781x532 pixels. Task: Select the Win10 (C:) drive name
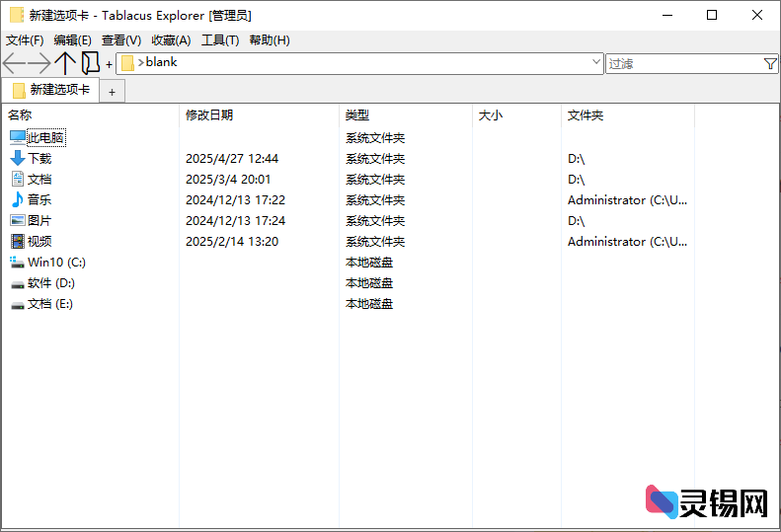tap(56, 262)
